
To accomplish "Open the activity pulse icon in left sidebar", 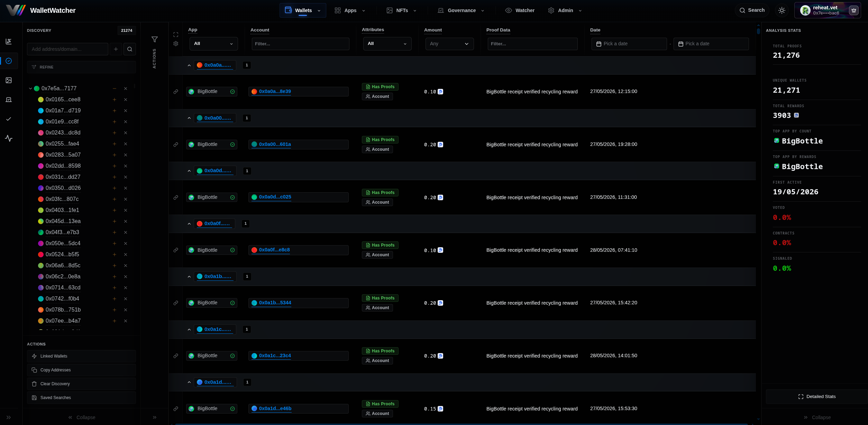I will [x=9, y=138].
